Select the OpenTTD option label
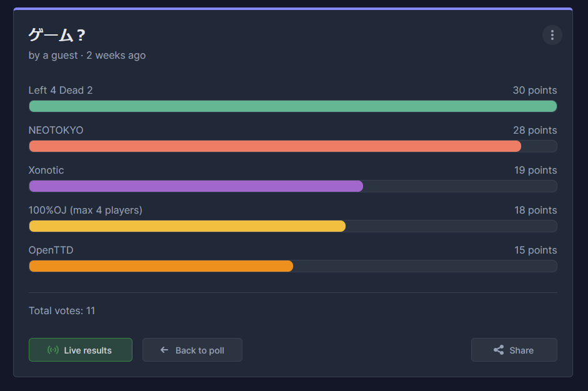Viewport: 588px width, 391px height. [x=51, y=250]
